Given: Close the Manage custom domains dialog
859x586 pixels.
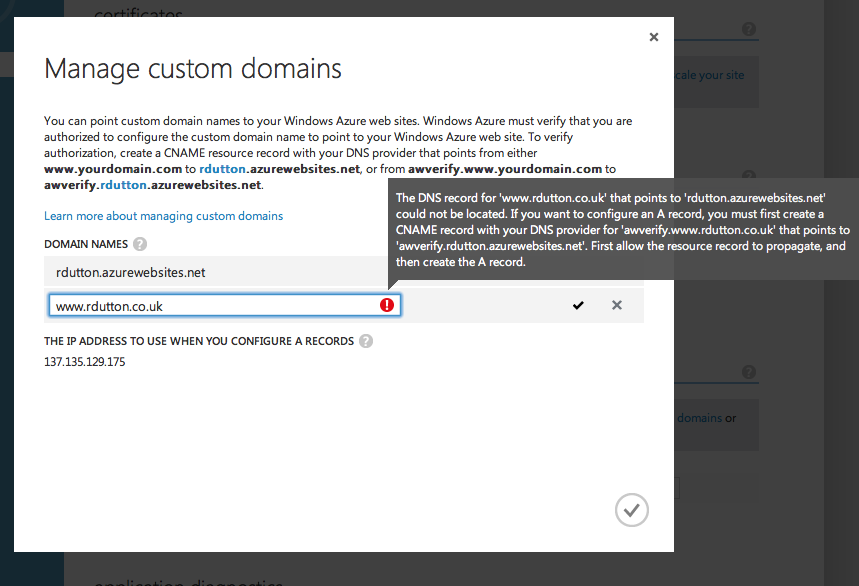Looking at the screenshot, I should (654, 37).
